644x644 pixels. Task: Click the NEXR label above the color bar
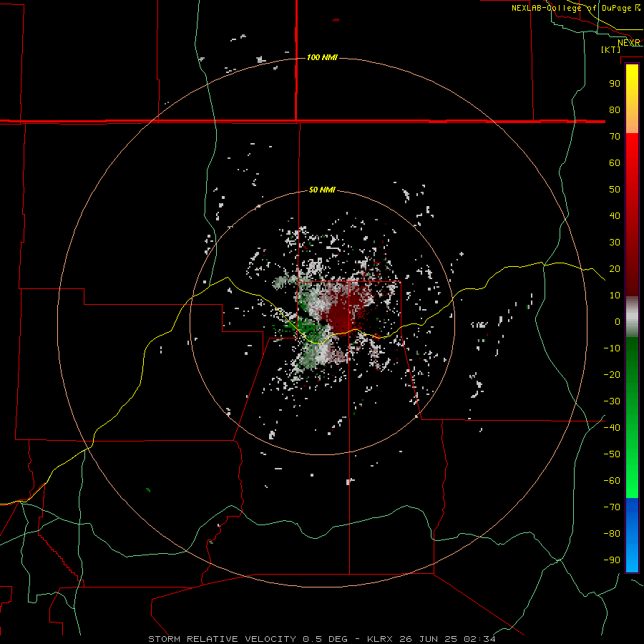point(629,42)
